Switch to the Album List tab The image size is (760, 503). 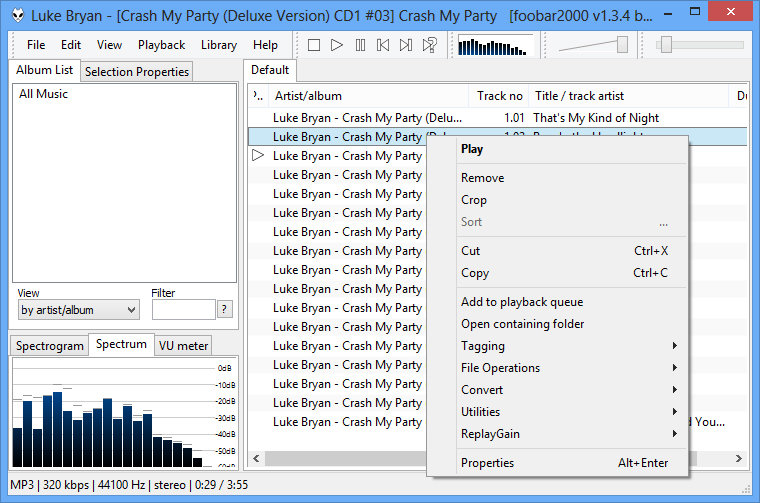click(45, 70)
